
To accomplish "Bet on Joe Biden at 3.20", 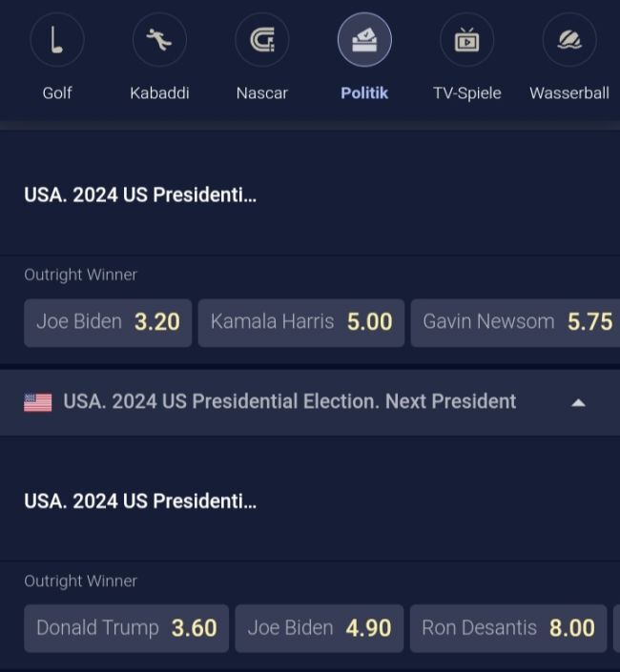I will coord(108,322).
